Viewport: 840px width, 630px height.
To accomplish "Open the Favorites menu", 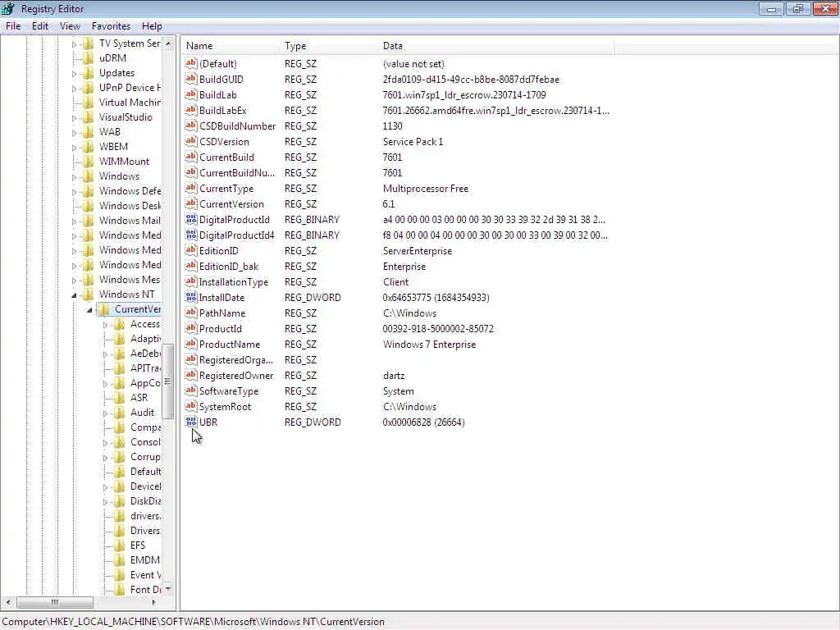I will click(111, 26).
